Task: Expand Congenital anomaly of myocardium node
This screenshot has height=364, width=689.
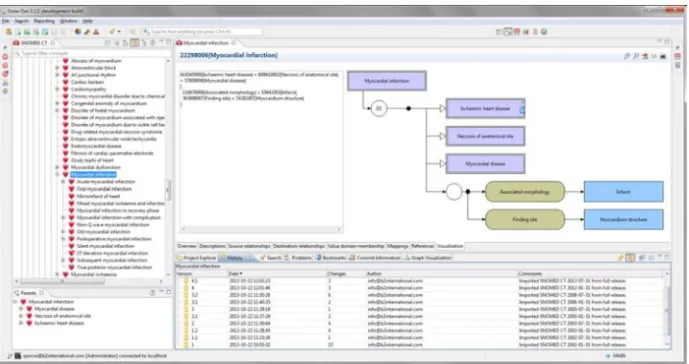Action: (x=57, y=103)
